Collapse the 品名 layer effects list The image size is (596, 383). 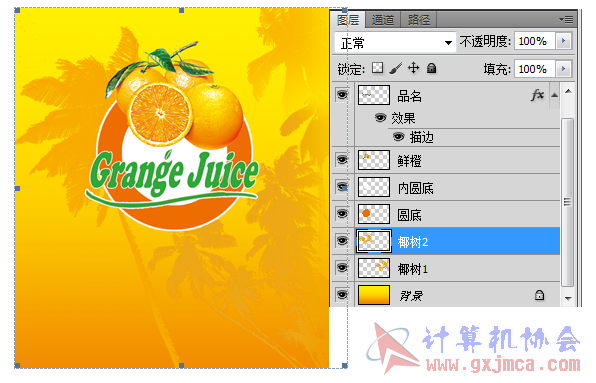click(555, 95)
